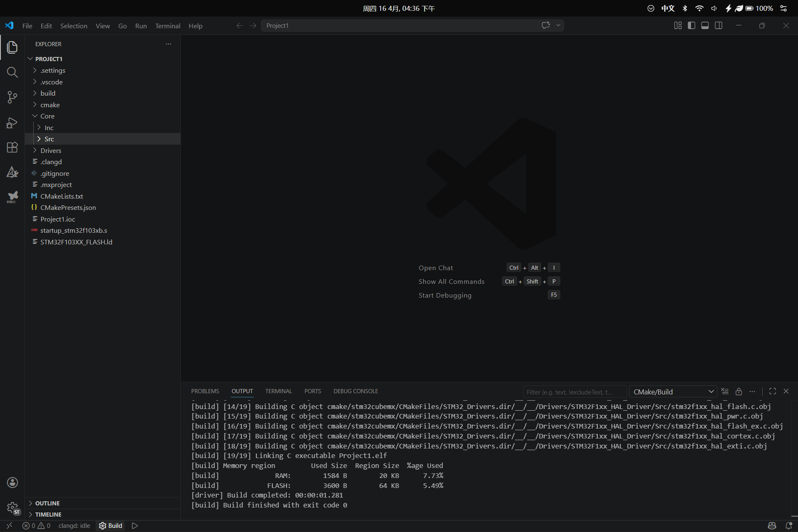This screenshot has width=798, height=532.
Task: Expand the .settings folder
Action: pyautogui.click(x=102, y=70)
